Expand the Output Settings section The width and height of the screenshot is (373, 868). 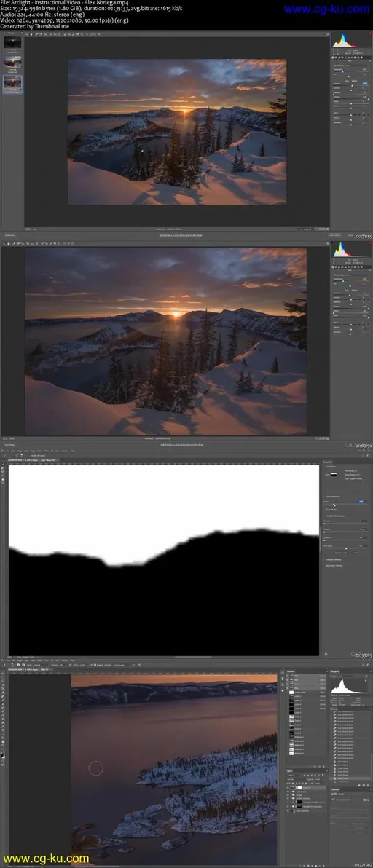click(x=324, y=560)
